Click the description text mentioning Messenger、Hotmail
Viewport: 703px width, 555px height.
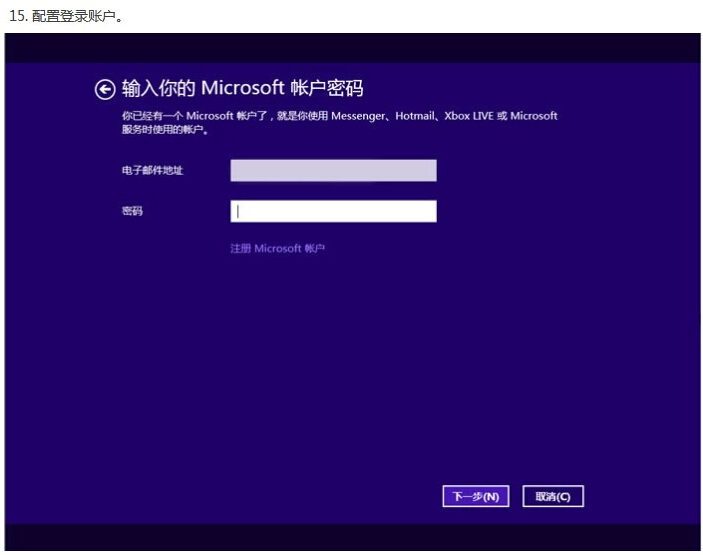point(339,122)
